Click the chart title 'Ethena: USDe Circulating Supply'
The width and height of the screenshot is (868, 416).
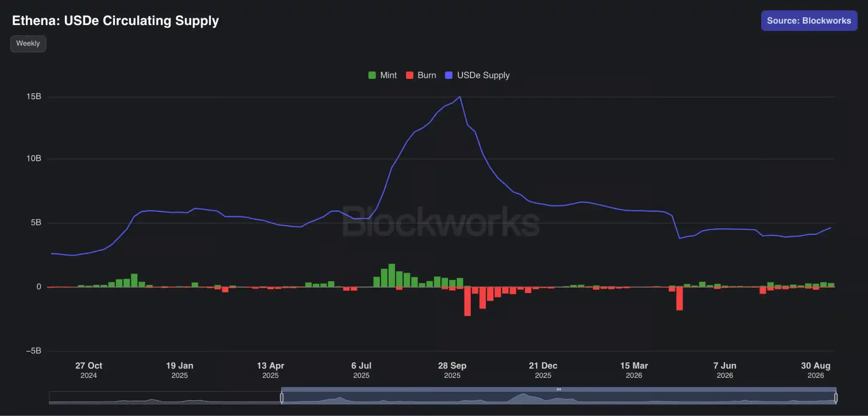[x=115, y=21]
